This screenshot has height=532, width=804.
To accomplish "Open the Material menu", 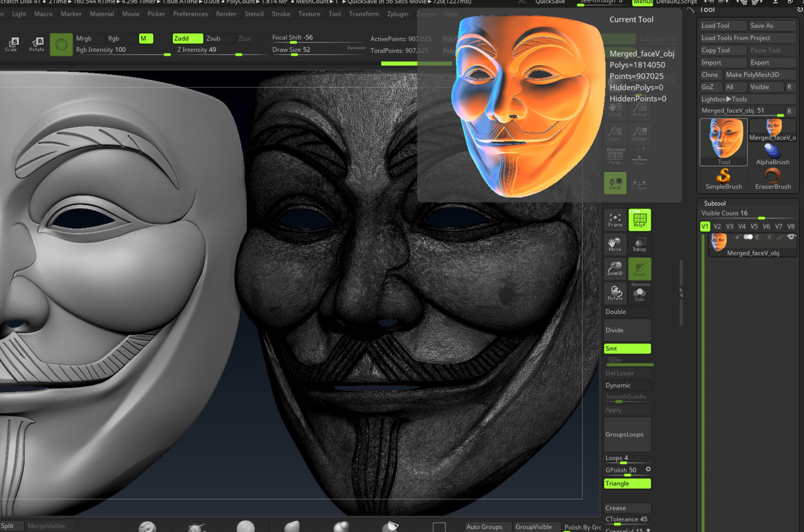I will [102, 14].
